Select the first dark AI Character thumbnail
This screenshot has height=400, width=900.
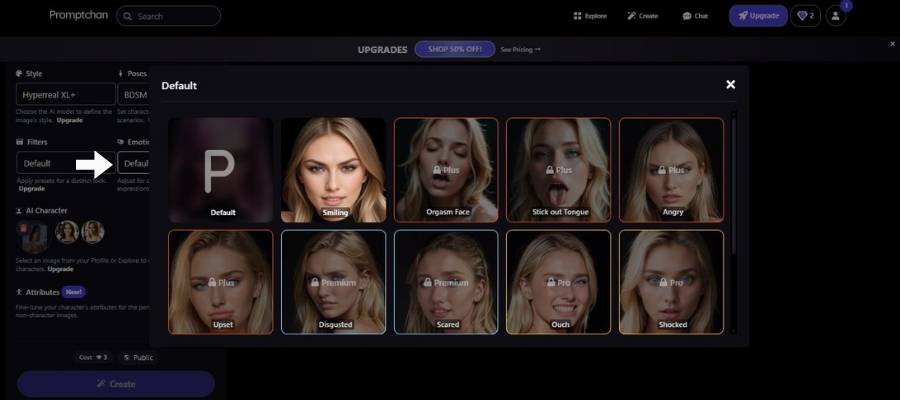(x=34, y=236)
